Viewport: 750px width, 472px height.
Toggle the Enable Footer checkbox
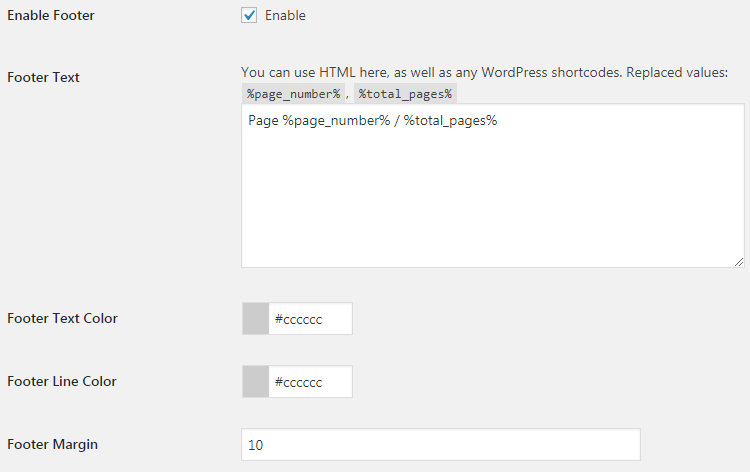(x=249, y=15)
